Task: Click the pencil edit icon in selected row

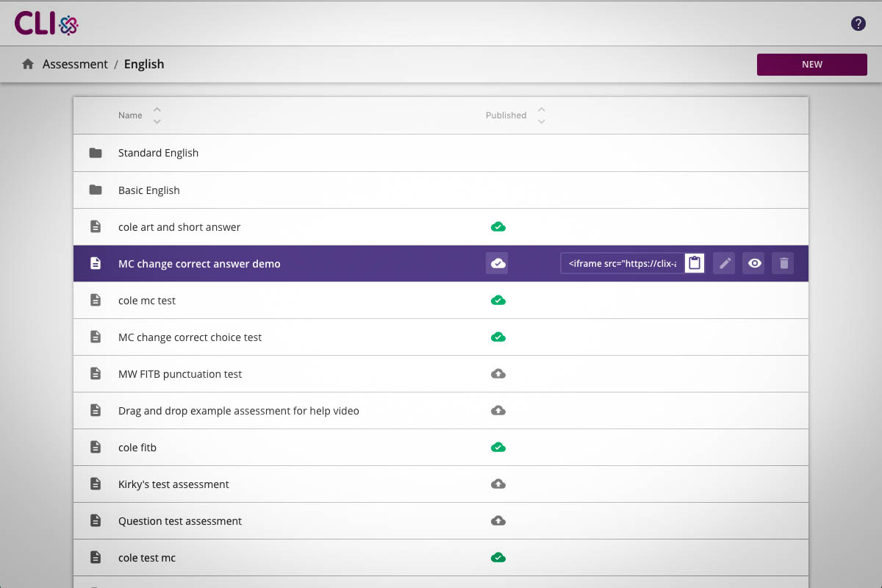Action: pyautogui.click(x=725, y=263)
